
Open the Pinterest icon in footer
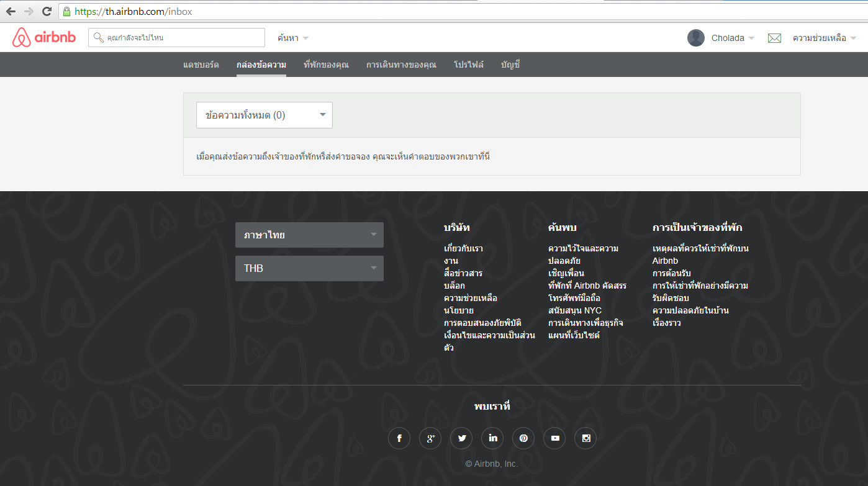tap(523, 438)
